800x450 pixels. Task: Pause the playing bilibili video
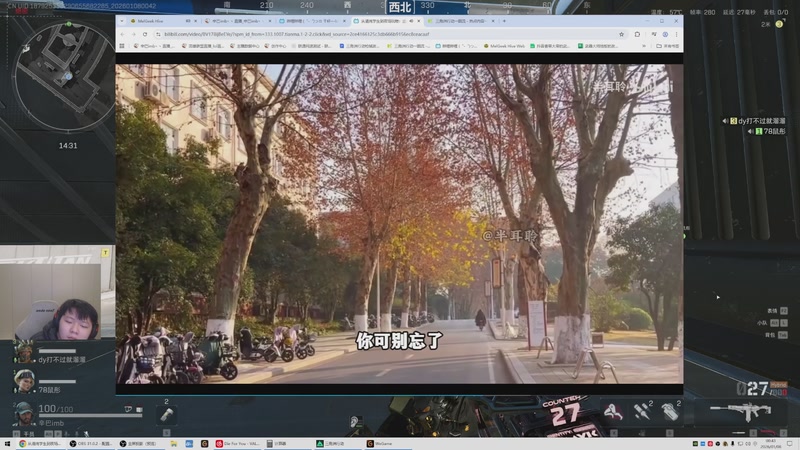pos(399,223)
